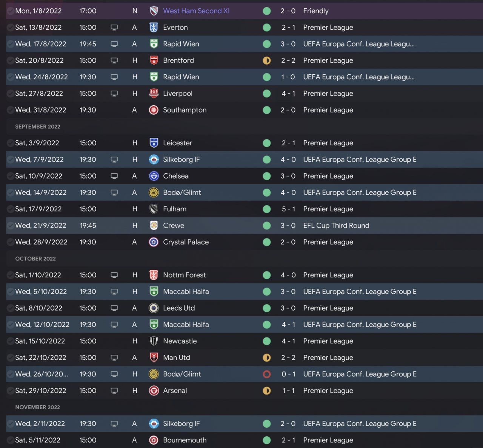
Task: Click the TV icon on the Man Utd fixture
Action: [x=114, y=358]
